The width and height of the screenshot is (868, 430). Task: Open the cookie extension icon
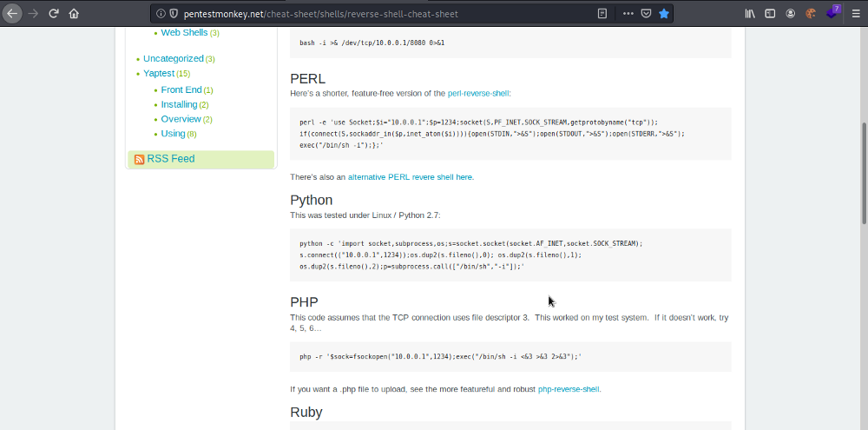pos(811,14)
